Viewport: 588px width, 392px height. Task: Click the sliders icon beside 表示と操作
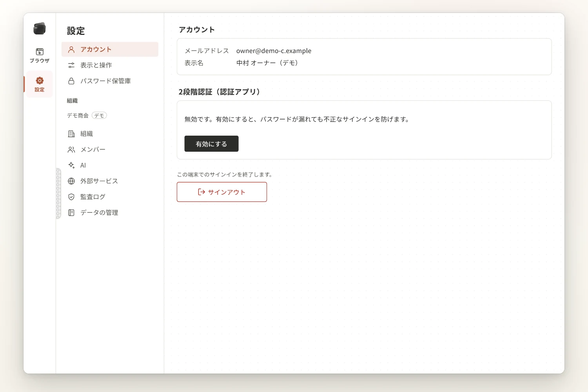pos(71,65)
